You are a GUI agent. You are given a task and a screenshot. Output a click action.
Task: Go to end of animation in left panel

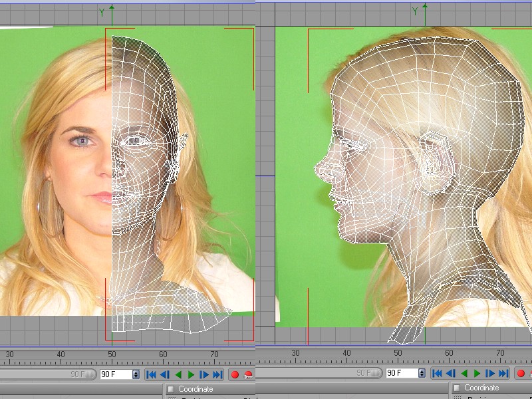[217, 374]
